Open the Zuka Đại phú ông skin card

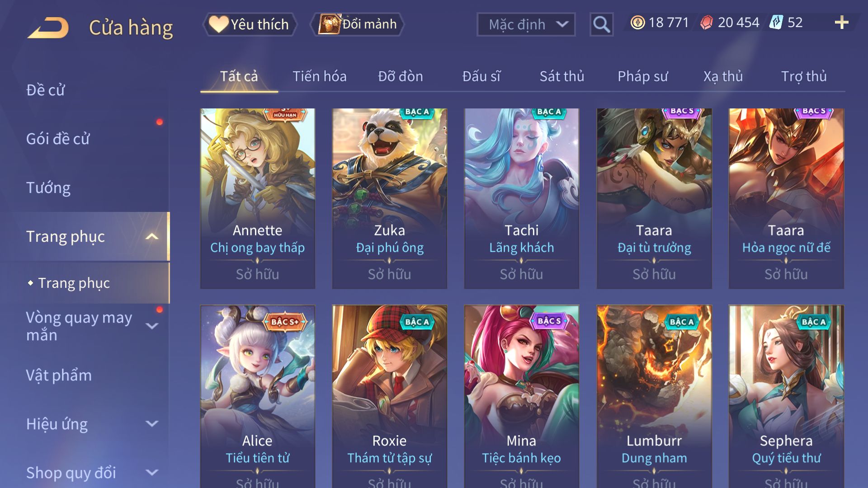[389, 198]
